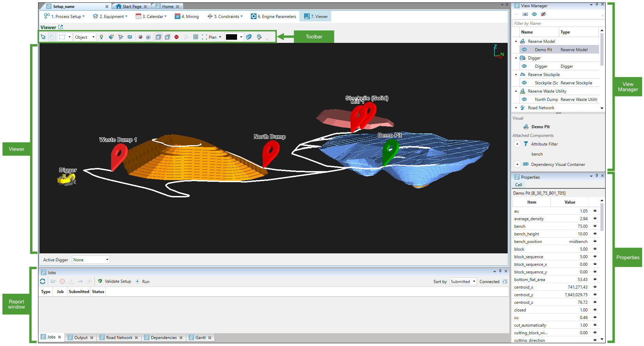Open the Dependencies tab
This screenshot has height=346, width=644.
click(x=164, y=338)
